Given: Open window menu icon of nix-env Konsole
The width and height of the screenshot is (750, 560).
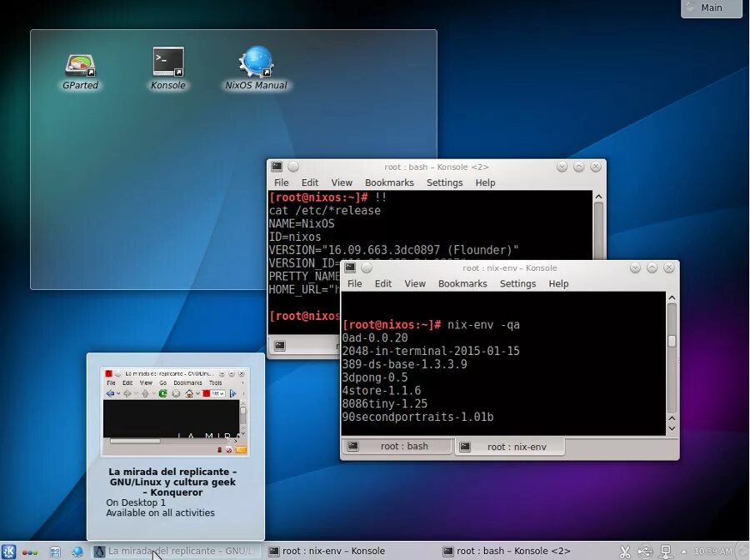Looking at the screenshot, I should tap(350, 267).
